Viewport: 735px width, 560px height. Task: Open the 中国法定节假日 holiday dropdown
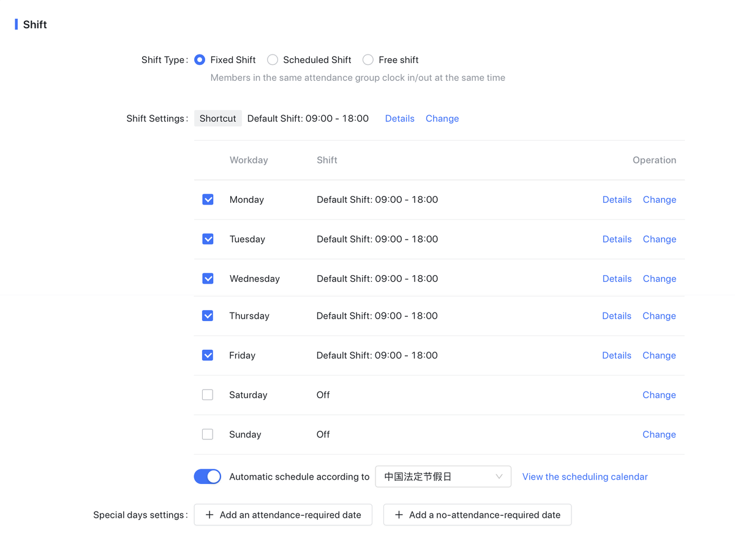[443, 477]
